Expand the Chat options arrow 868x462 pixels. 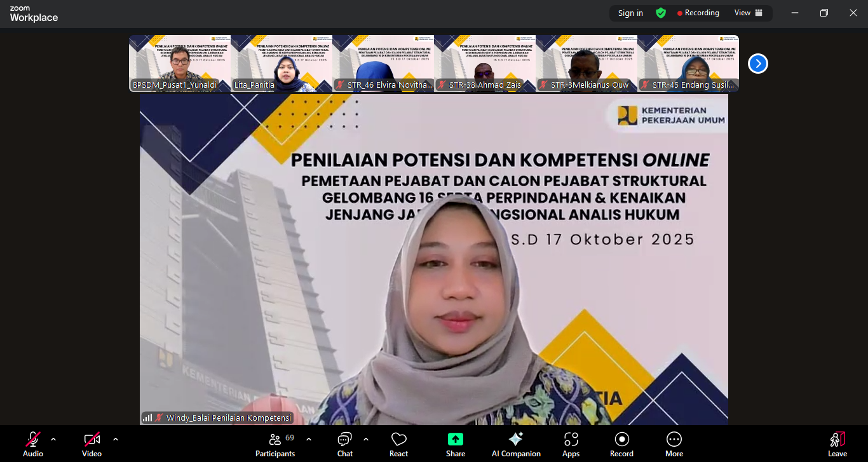point(366,439)
